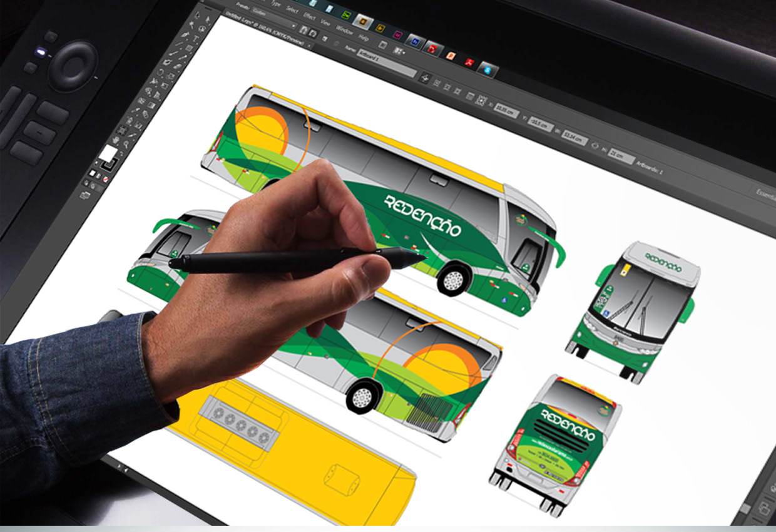Click the bus front view artwork
This screenshot has width=776, height=532.
click(x=632, y=312)
